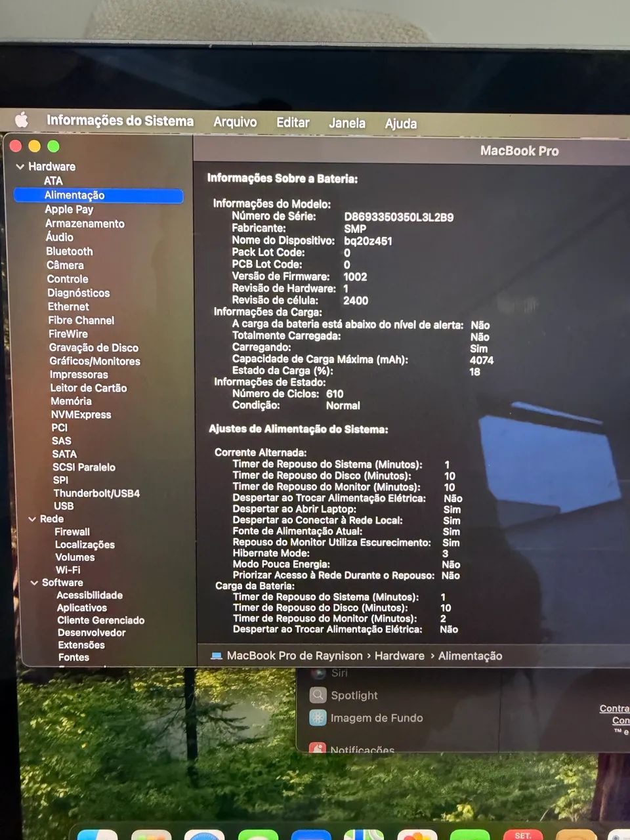Click the yellow minimize window button
630x840 pixels.
pos(35,146)
